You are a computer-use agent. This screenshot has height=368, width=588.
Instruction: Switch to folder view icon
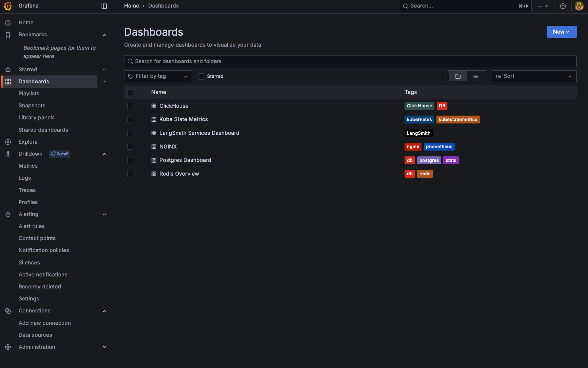(458, 76)
